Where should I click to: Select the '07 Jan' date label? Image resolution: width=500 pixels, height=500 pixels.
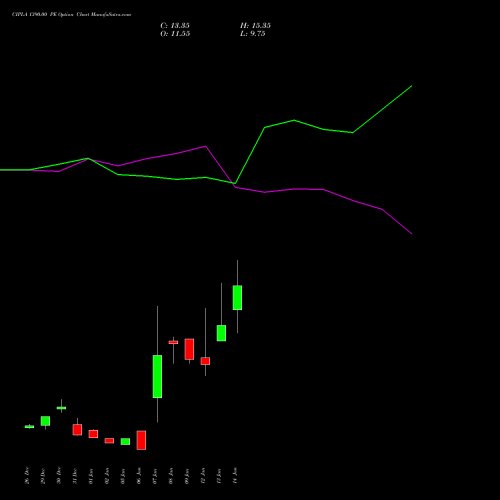point(155,476)
